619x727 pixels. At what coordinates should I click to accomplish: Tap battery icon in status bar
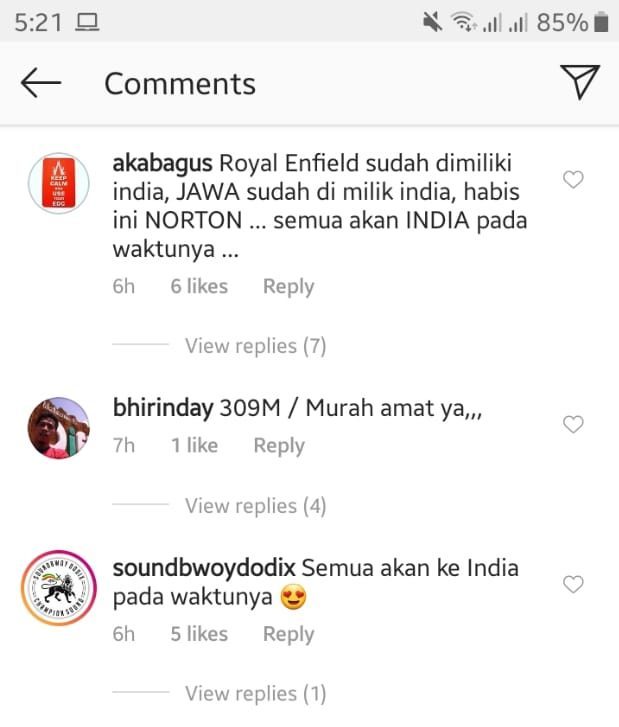click(601, 22)
